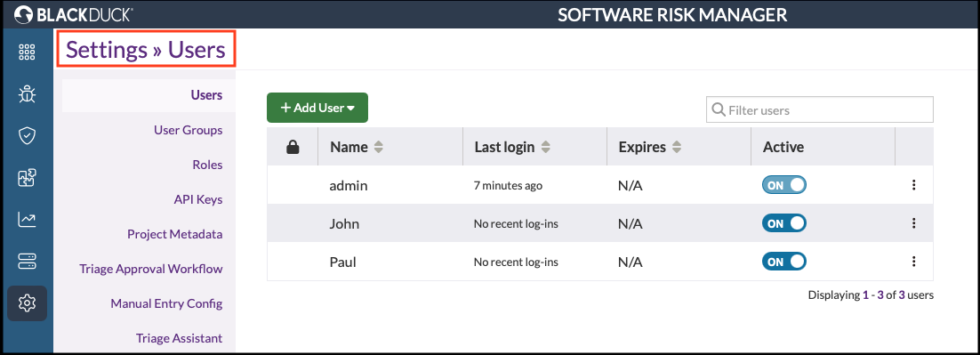Open the three-dot menu for Paul
This screenshot has height=355, width=980.
914,262
